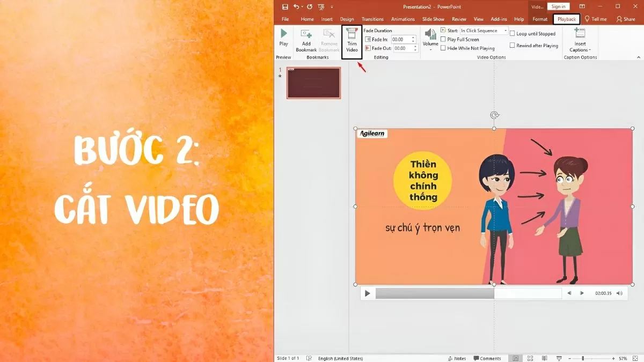Click the Save icon in title bar
The image size is (644, 362).
click(285, 7)
